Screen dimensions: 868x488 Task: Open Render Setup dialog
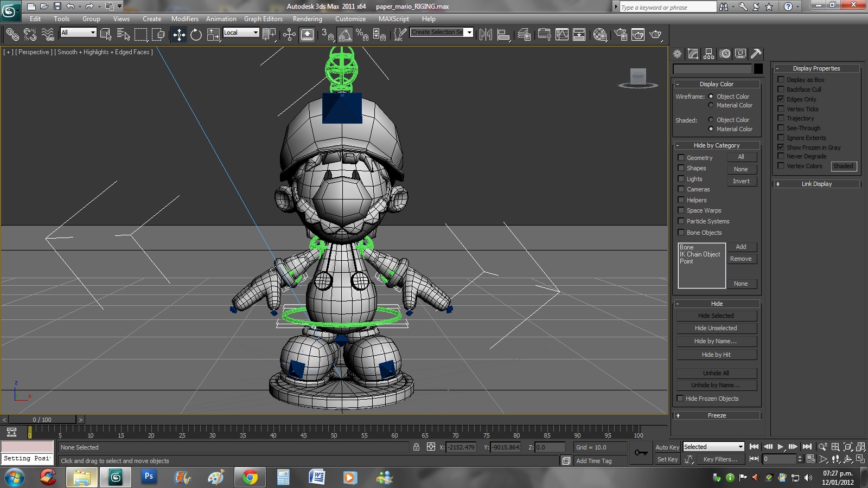(621, 35)
